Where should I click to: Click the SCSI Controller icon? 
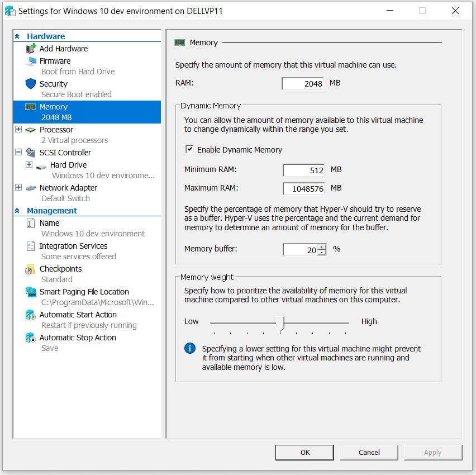(31, 153)
